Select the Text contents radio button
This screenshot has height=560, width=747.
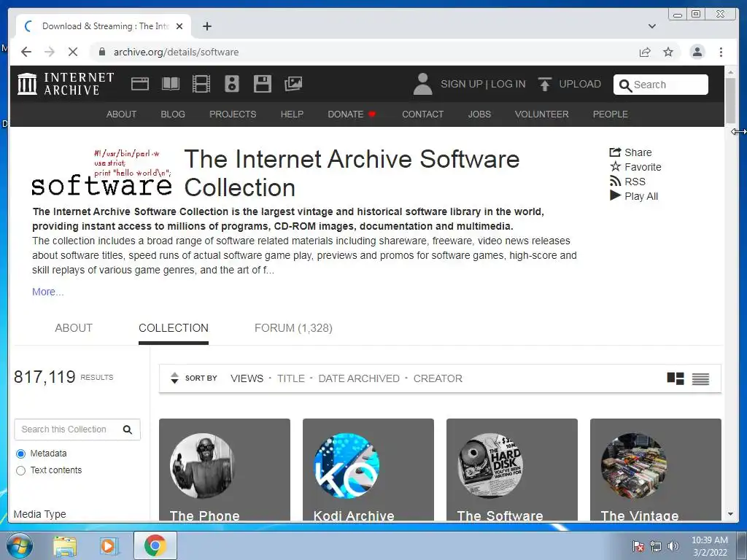click(20, 470)
